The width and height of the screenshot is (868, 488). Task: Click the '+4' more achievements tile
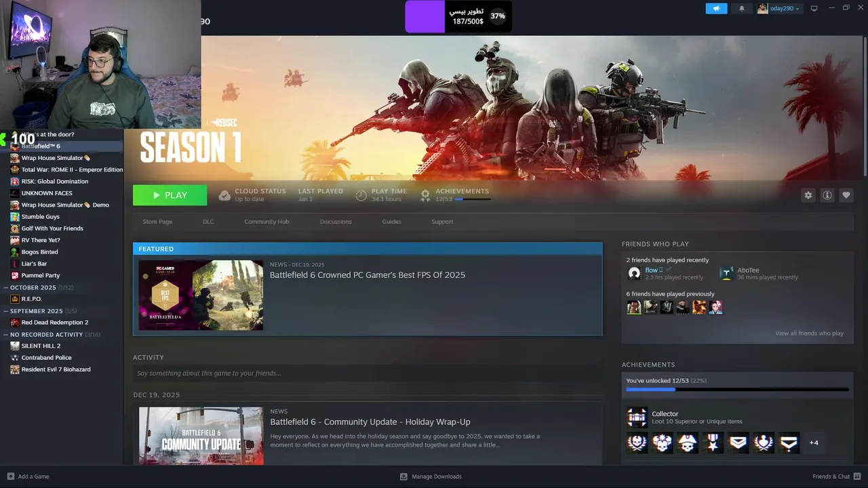tap(814, 443)
